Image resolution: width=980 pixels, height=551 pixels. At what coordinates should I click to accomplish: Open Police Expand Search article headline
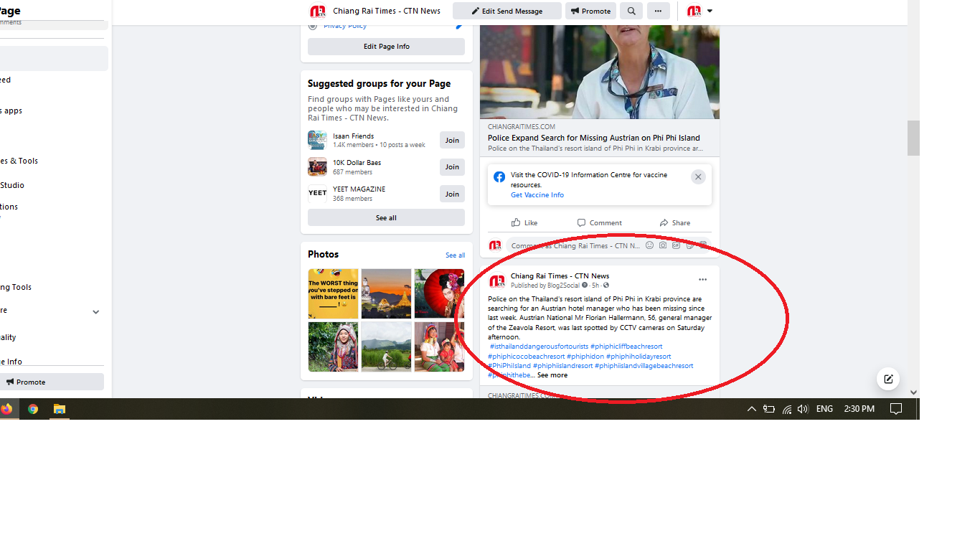(594, 138)
